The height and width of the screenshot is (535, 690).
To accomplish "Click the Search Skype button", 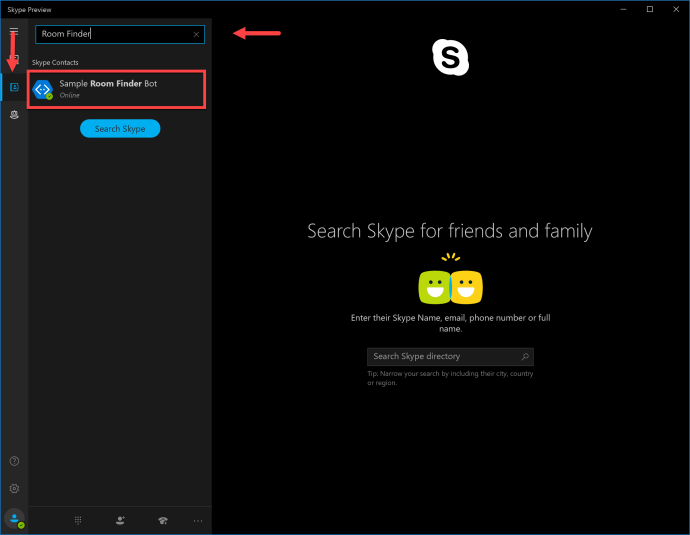I will pos(120,128).
